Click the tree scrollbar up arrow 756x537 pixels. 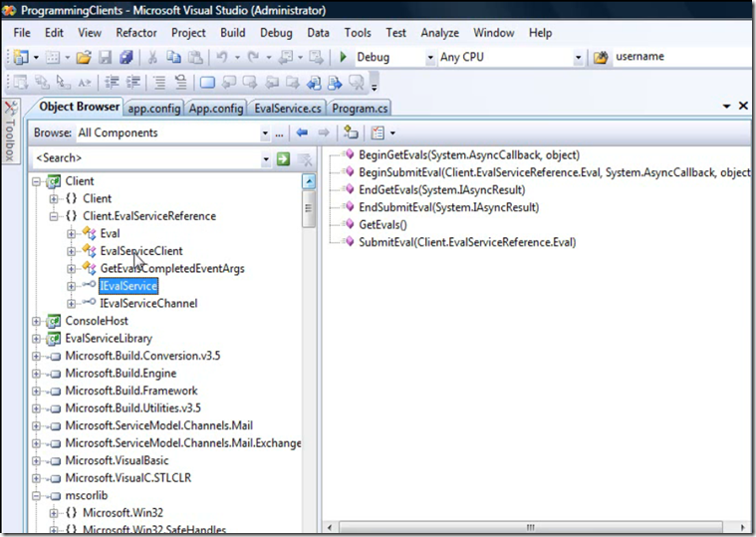point(309,181)
